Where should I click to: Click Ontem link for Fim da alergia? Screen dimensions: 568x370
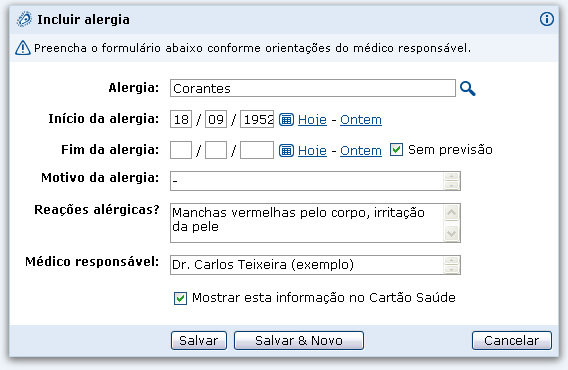point(361,151)
